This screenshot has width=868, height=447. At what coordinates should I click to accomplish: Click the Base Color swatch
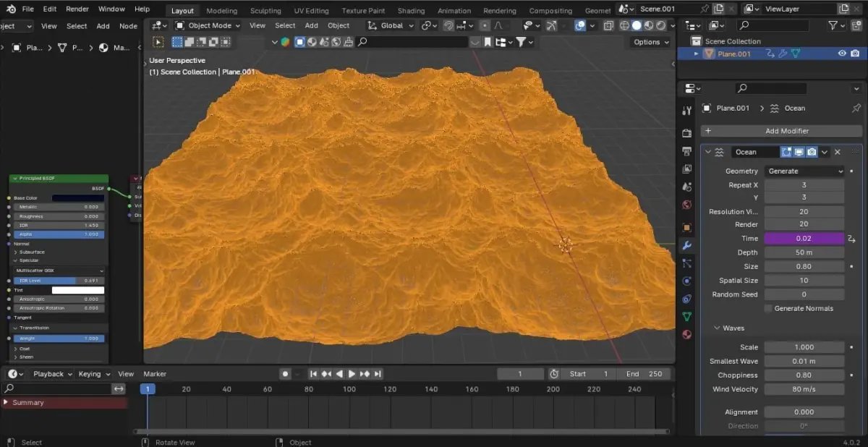(78, 198)
